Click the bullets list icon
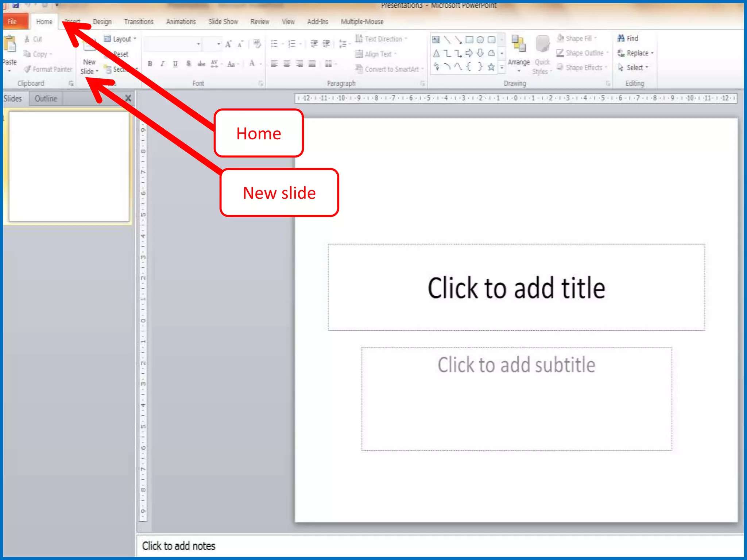The height and width of the screenshot is (560, 747). pos(274,44)
